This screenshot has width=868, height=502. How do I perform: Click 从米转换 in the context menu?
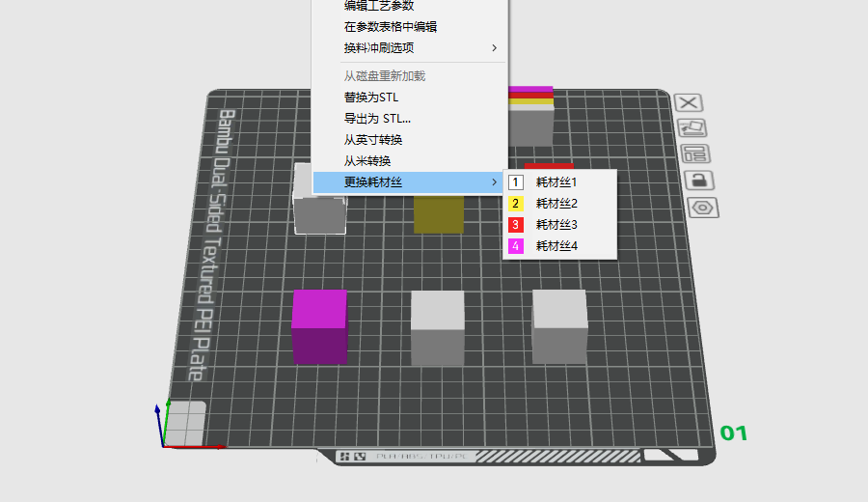367,160
